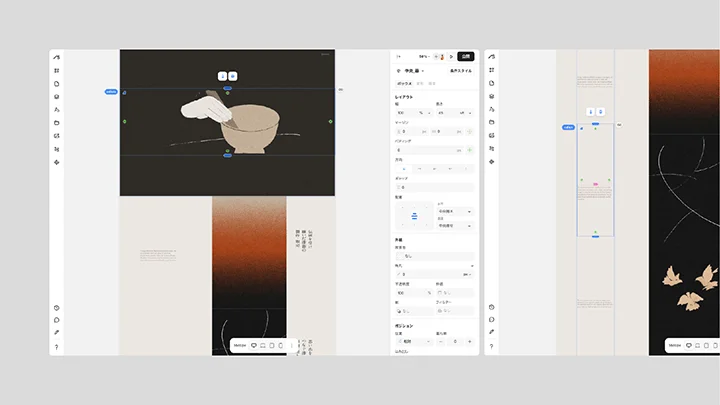
Task: Click the gap value input
Action: tap(435, 187)
